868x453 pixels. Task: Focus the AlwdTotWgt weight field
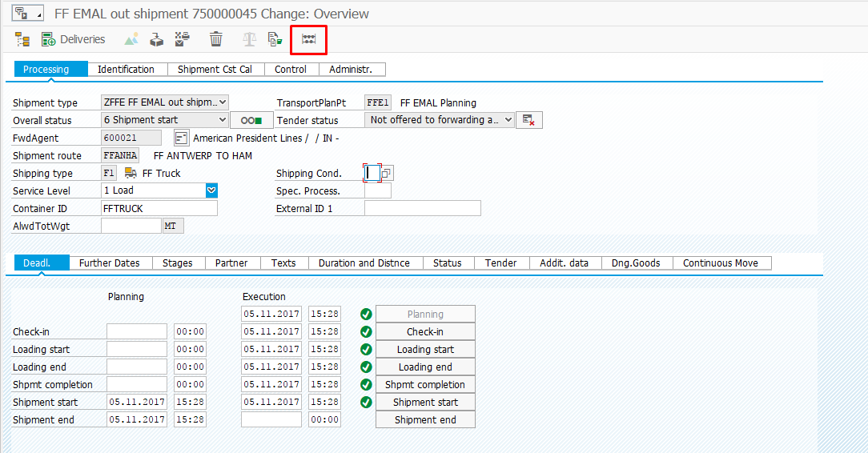131,226
